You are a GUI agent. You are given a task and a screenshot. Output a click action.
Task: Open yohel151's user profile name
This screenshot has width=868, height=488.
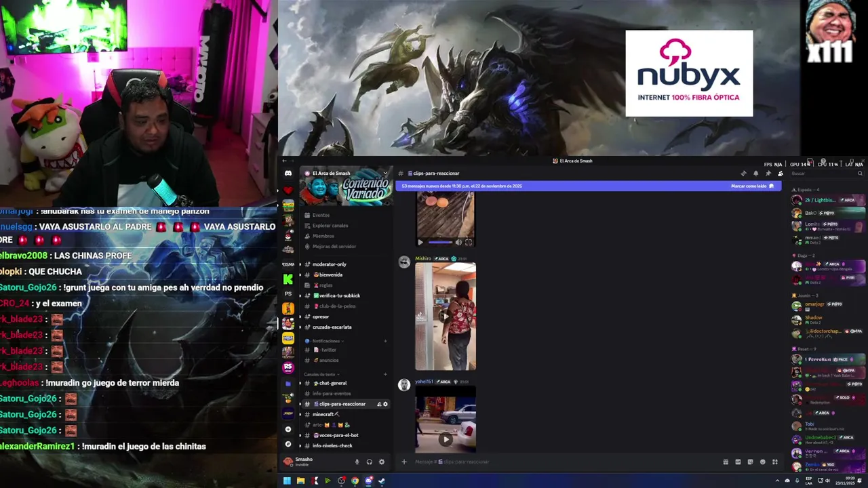click(x=424, y=382)
